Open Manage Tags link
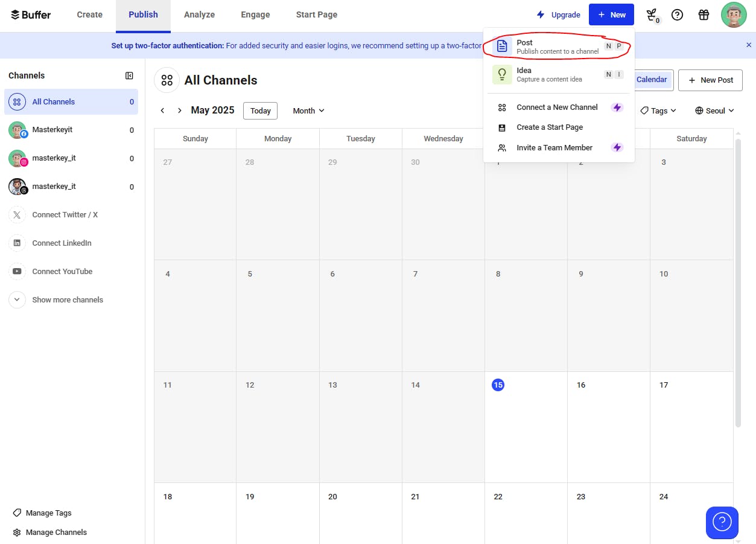 coord(42,513)
